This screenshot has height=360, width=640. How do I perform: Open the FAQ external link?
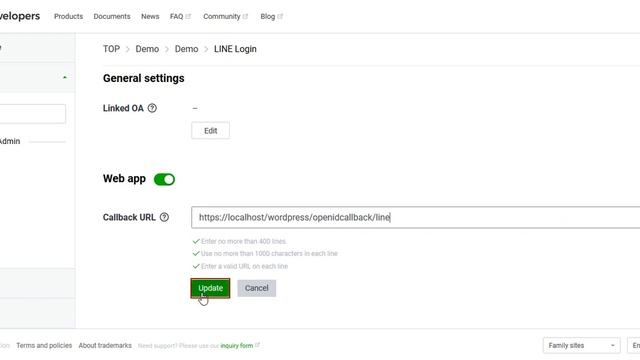tap(180, 16)
